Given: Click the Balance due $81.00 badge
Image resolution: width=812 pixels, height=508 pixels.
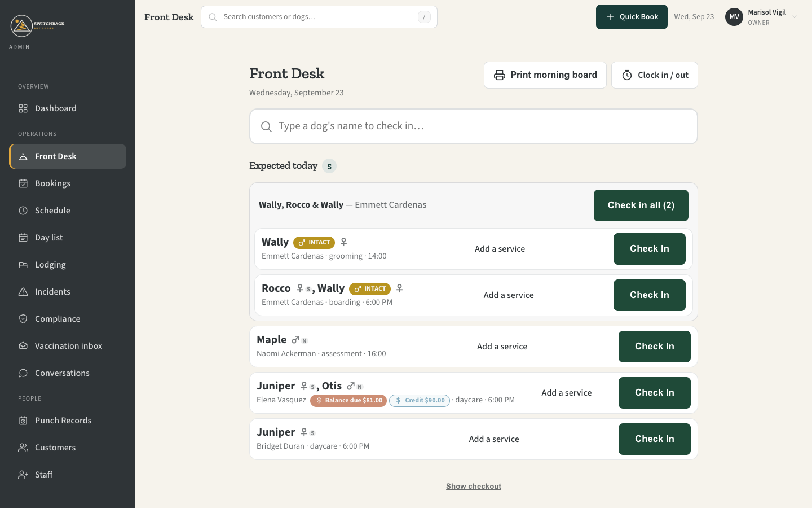Looking at the screenshot, I should 348,401.
